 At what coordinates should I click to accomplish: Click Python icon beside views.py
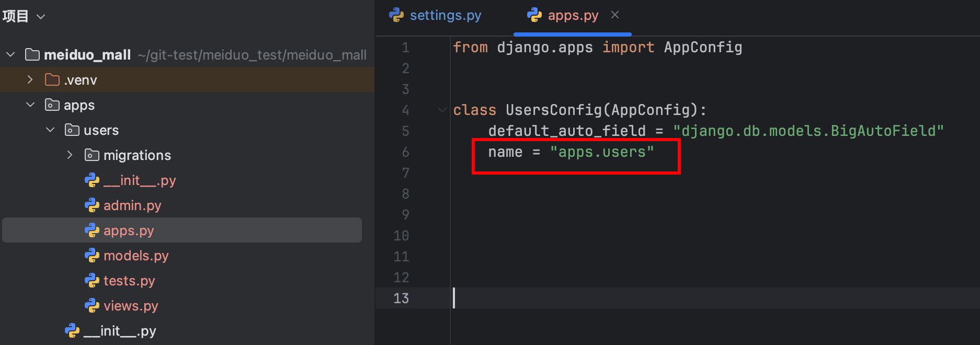tap(92, 306)
